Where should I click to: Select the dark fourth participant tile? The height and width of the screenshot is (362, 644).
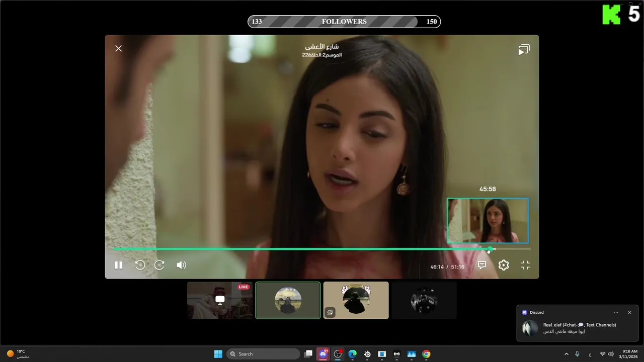click(x=424, y=300)
